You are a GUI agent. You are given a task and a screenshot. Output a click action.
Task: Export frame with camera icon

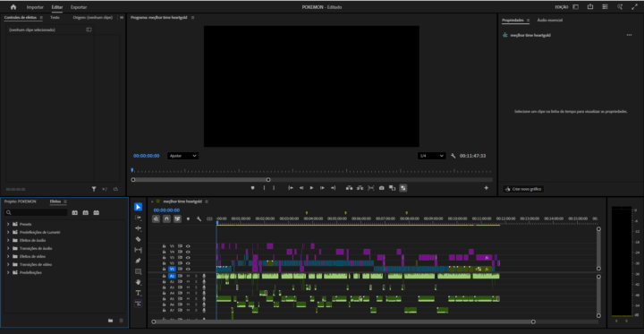tap(382, 188)
